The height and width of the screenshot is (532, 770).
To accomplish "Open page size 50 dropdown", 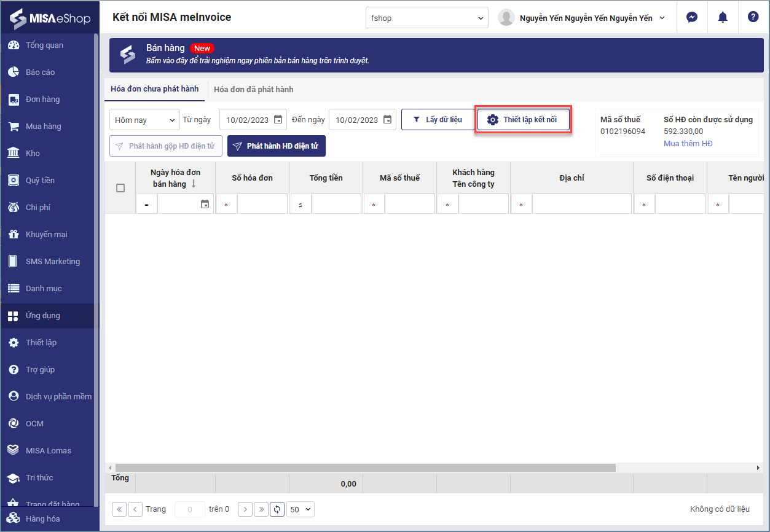I will (x=301, y=509).
